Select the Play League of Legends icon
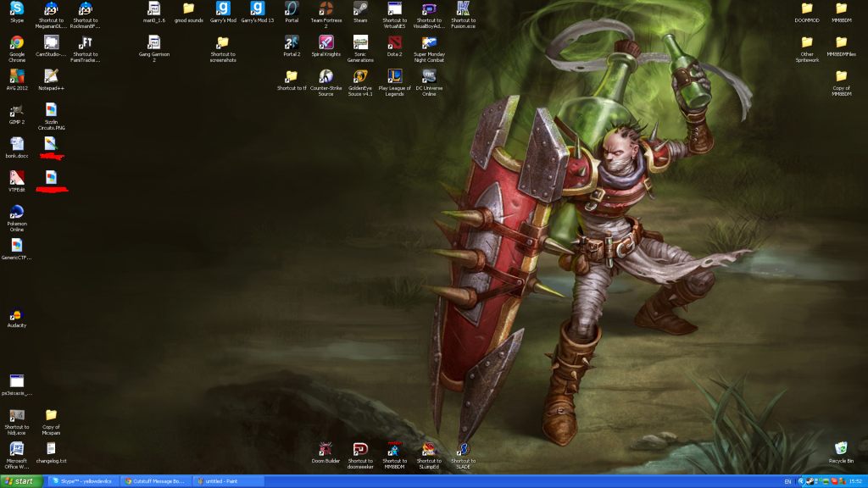Image resolution: width=868 pixels, height=488 pixels. 394,77
